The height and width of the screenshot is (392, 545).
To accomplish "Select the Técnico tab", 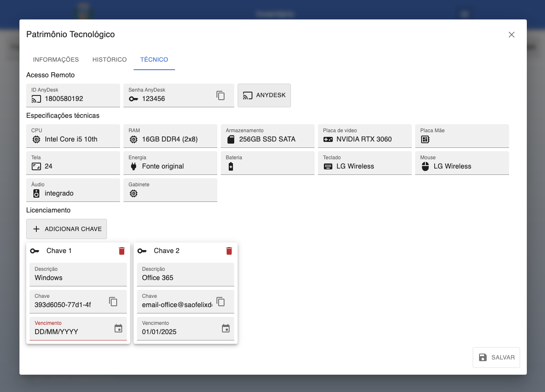I will [154, 60].
